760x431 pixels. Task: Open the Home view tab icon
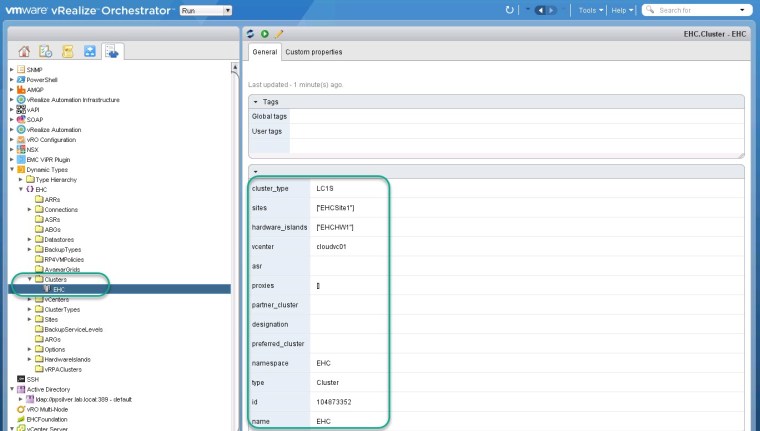tap(24, 51)
